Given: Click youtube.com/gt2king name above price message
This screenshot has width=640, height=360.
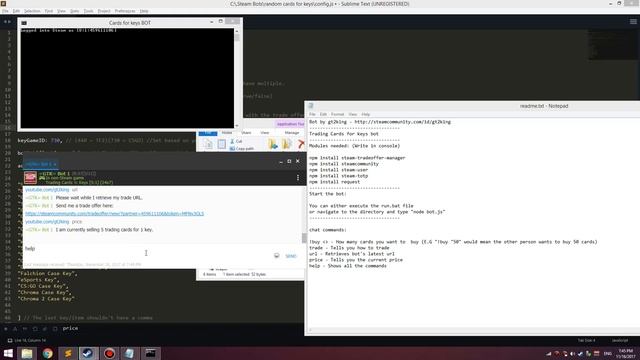Looking at the screenshot, I should click(47, 222).
